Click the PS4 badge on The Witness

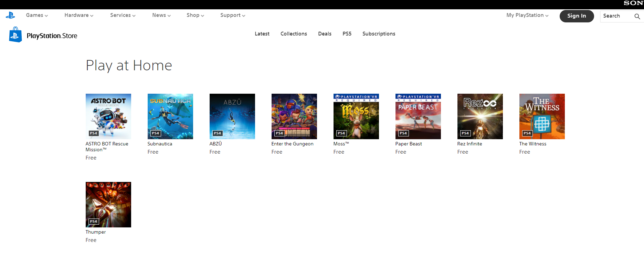point(527,133)
